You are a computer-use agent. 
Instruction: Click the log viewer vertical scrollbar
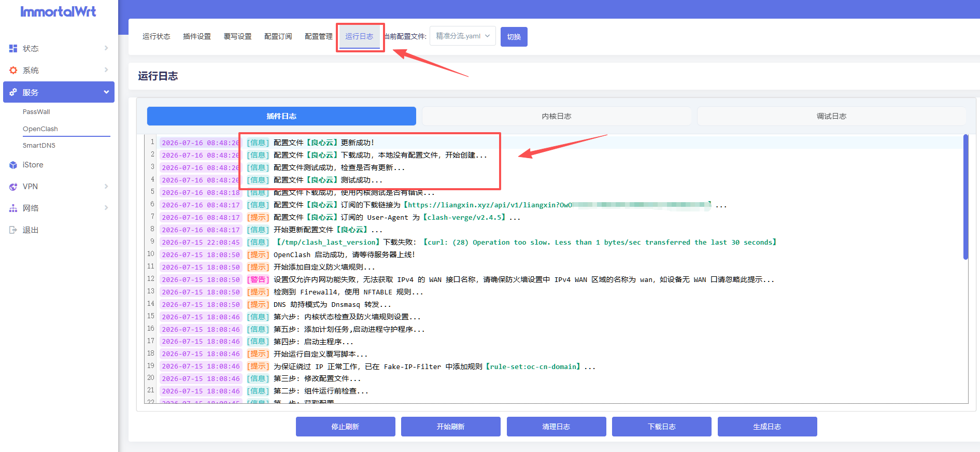point(965,197)
